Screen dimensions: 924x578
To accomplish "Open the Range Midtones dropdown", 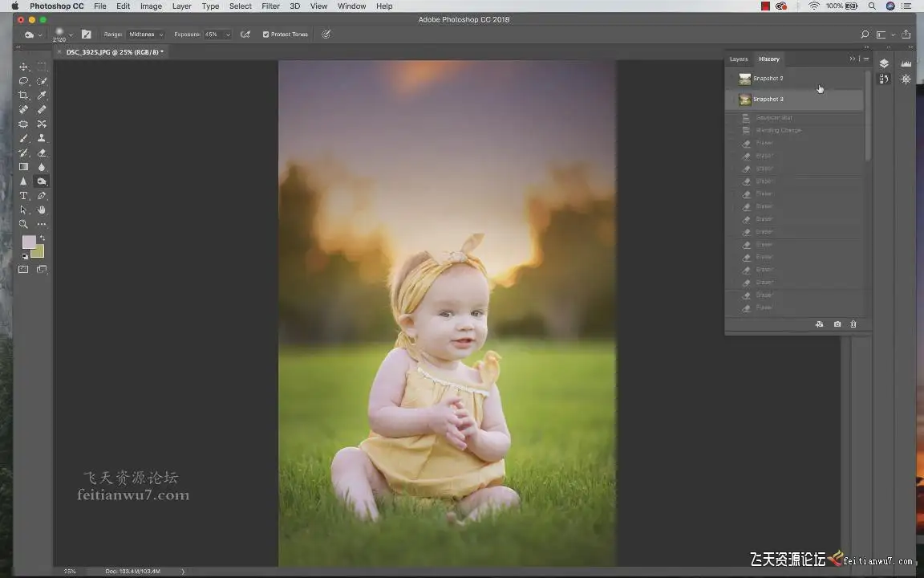I will click(146, 35).
